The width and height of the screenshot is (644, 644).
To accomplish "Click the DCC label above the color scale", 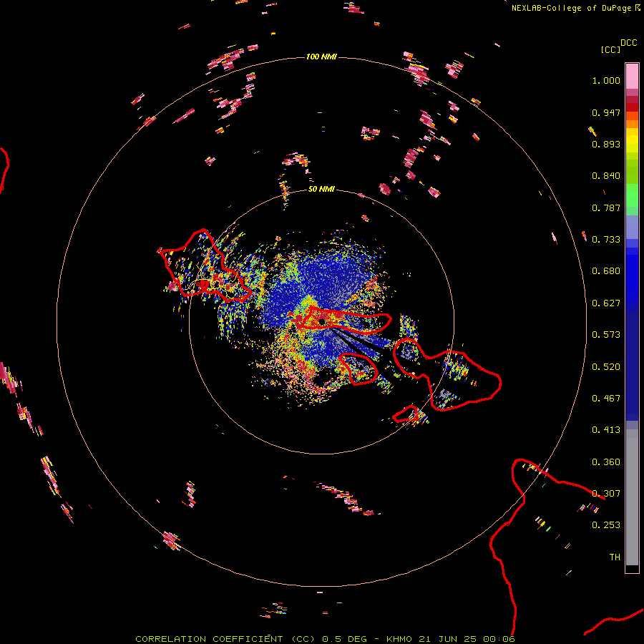I will point(628,43).
